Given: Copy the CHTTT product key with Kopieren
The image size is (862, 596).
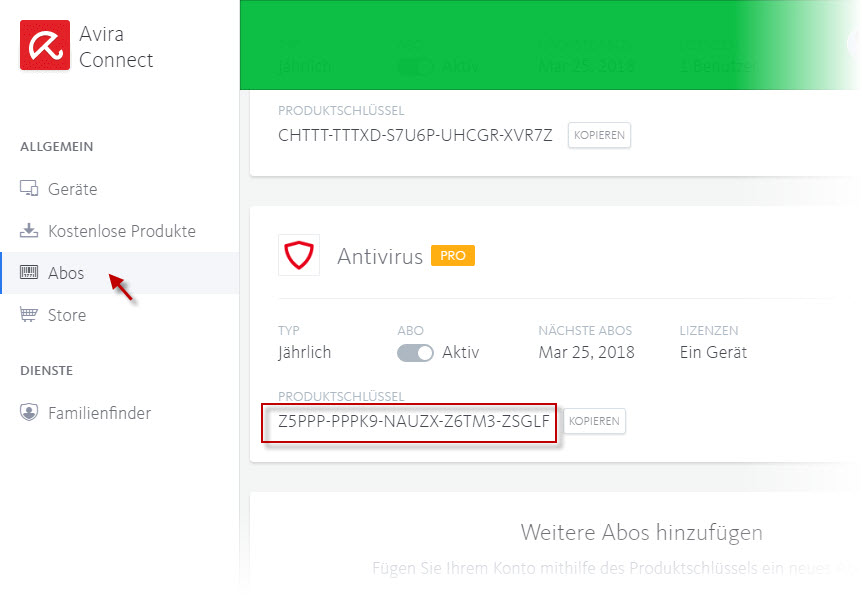Looking at the screenshot, I should (x=599, y=135).
